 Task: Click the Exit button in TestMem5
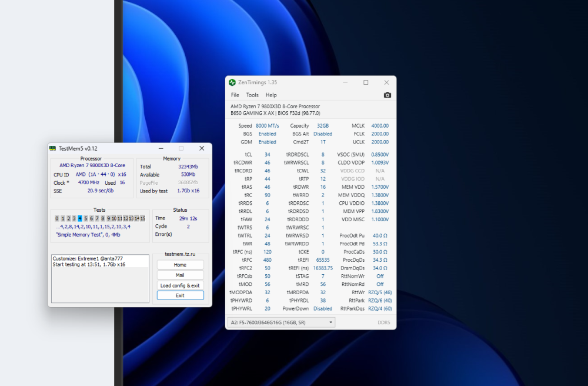click(180, 295)
